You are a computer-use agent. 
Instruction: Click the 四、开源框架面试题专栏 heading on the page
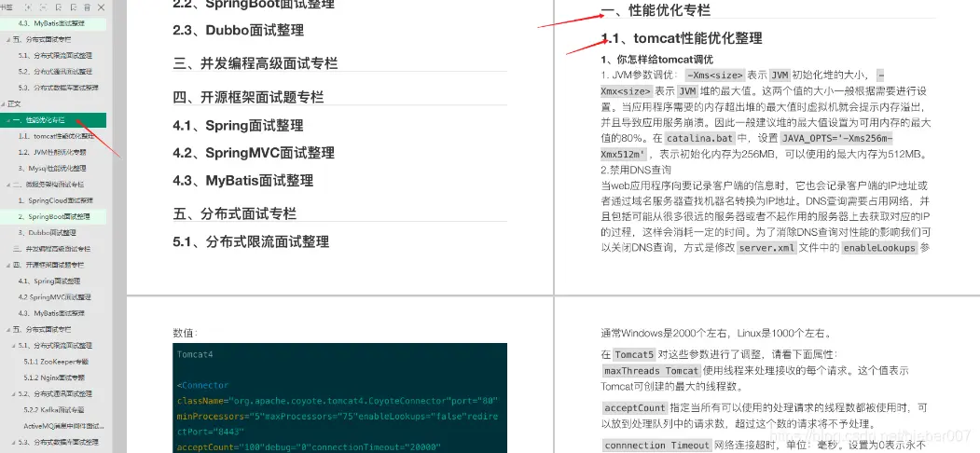(248, 98)
